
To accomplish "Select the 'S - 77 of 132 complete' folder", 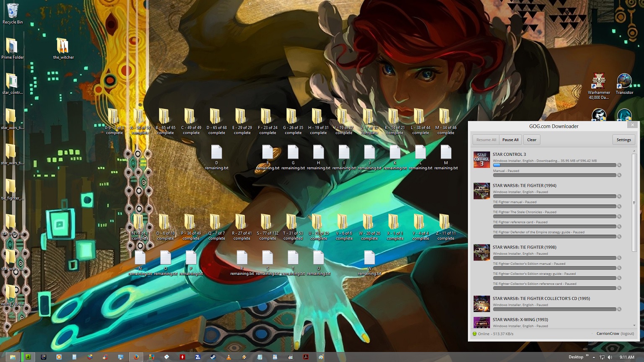I will click(267, 227).
